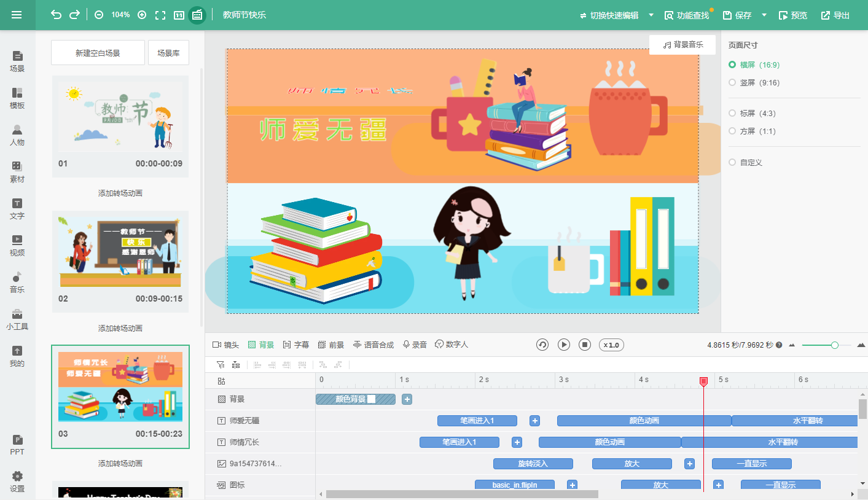Screen dimensions: 868x500
Task: Set canvas to 1:1 actual size
Action: [x=179, y=15]
